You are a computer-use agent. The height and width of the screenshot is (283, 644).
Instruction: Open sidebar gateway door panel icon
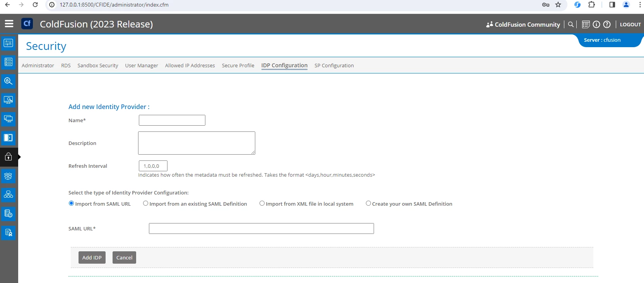pos(9,138)
